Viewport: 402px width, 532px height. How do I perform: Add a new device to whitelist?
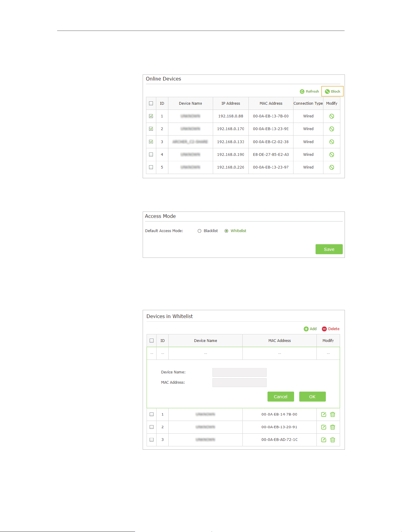coord(310,329)
